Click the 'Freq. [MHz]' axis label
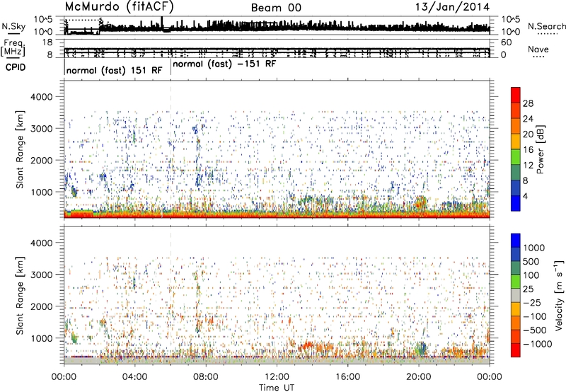This screenshot has height=392, width=566. click(13, 47)
